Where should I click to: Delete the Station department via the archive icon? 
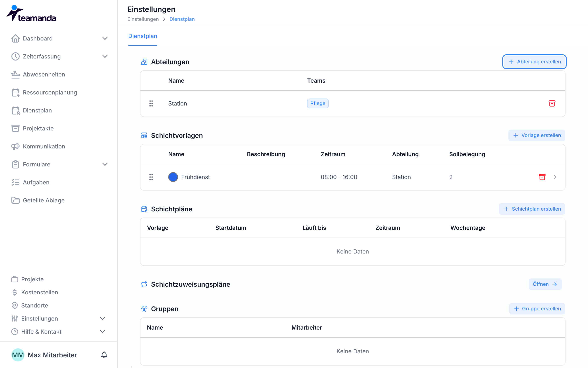[x=552, y=103]
